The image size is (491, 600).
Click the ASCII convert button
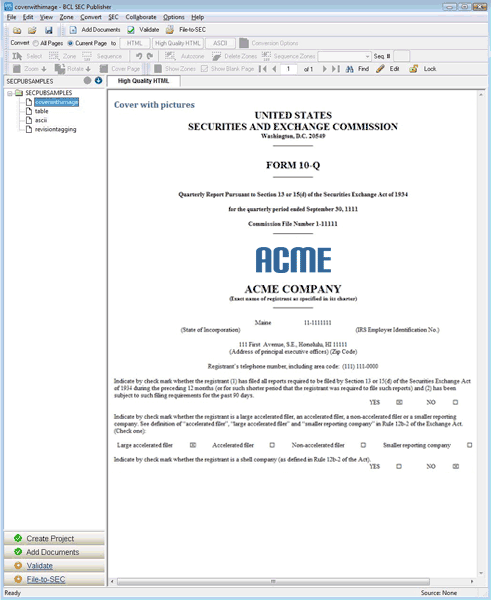(x=220, y=43)
